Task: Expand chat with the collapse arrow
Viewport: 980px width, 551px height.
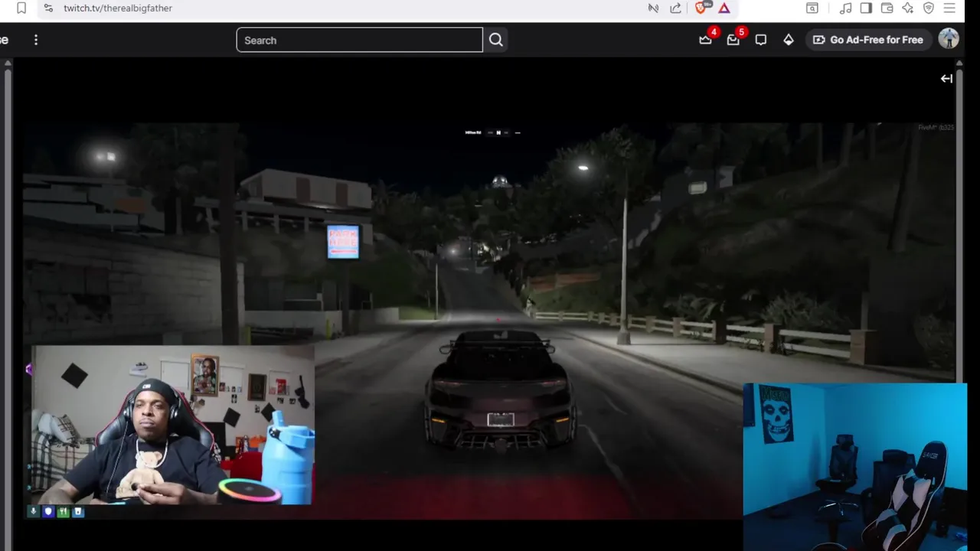Action: (x=946, y=78)
